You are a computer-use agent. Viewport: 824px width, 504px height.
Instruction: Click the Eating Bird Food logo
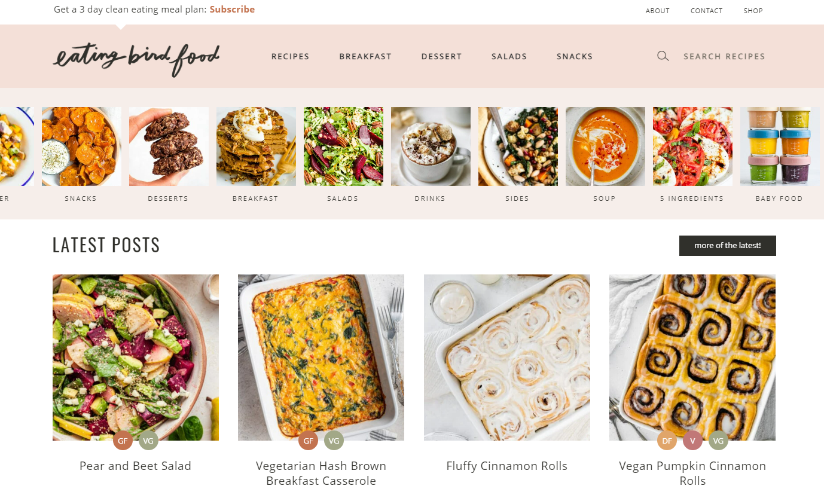(136, 59)
